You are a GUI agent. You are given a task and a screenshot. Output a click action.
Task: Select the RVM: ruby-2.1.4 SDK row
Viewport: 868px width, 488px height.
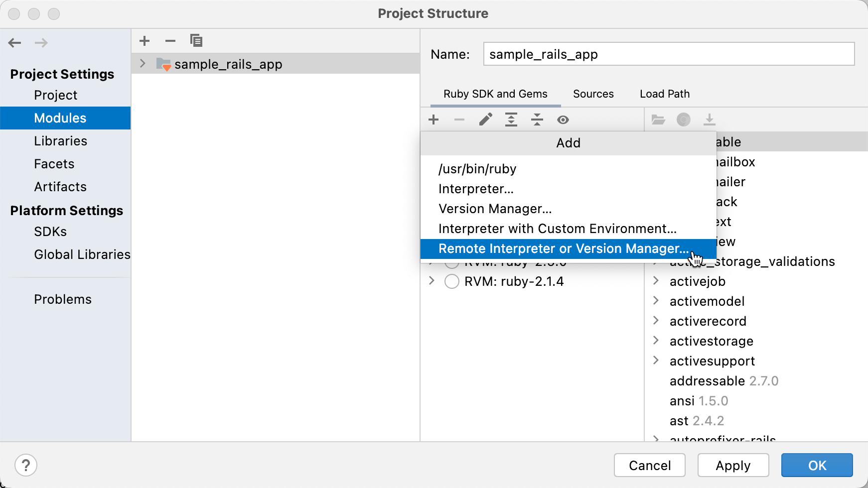point(532,281)
